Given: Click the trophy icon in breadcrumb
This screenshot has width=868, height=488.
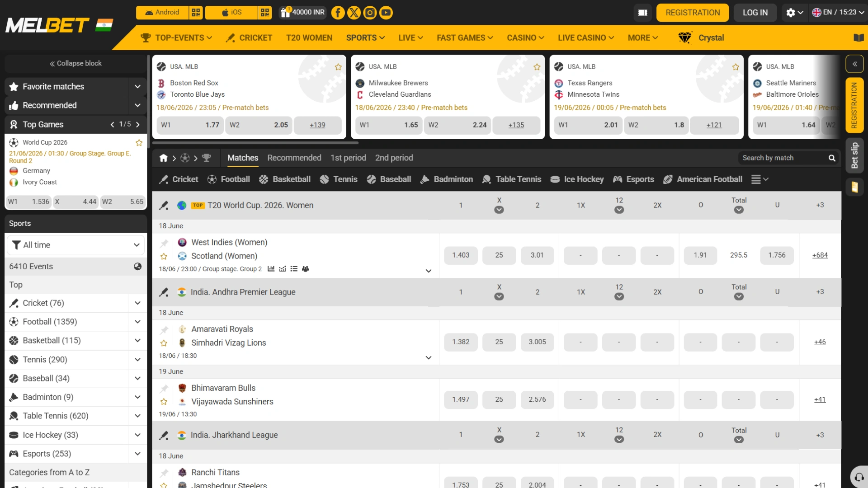Looking at the screenshot, I should click(x=207, y=158).
